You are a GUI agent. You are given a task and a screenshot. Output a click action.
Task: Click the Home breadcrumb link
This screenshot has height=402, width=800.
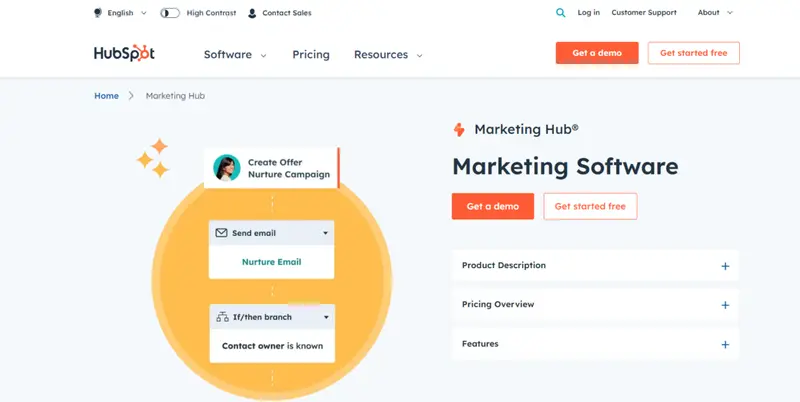106,96
